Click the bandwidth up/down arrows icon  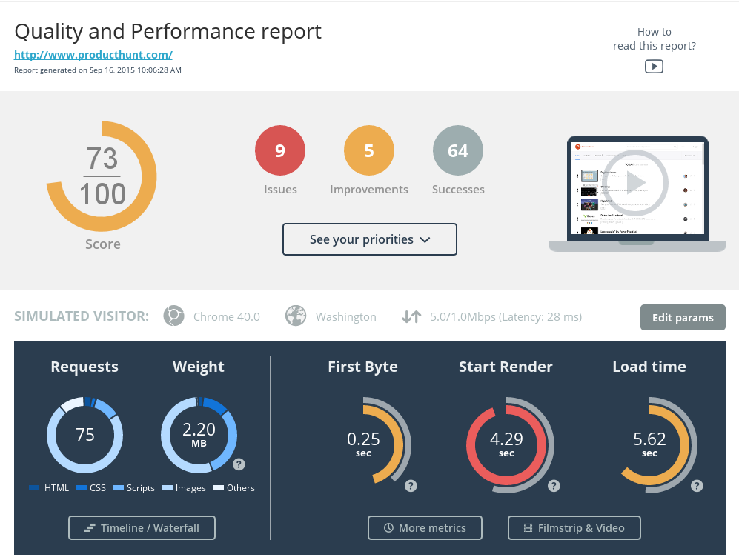411,316
